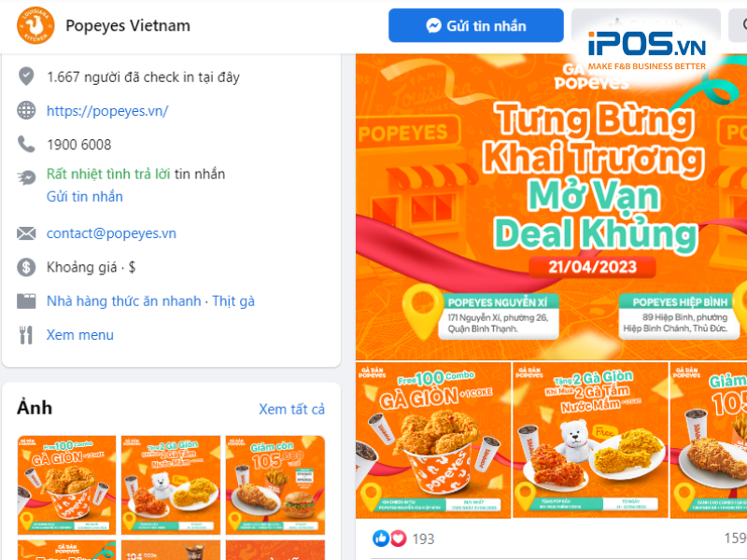Click the Popeyes Vietnam page logo

(x=35, y=25)
